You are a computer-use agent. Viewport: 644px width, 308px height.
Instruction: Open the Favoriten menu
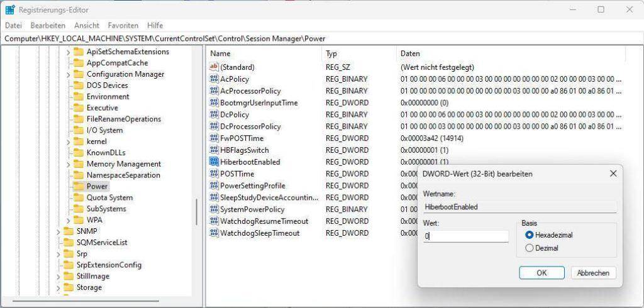123,26
